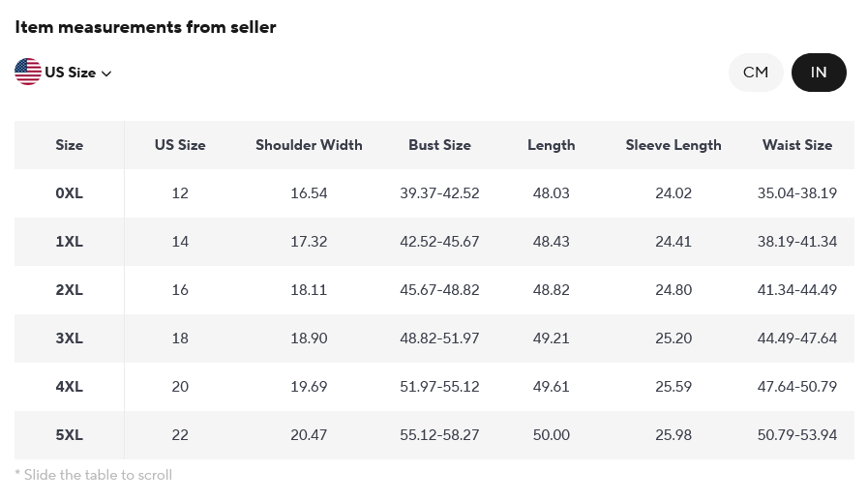This screenshot has width=868, height=500.
Task: Click the Sleeve Length column header
Action: coord(673,145)
